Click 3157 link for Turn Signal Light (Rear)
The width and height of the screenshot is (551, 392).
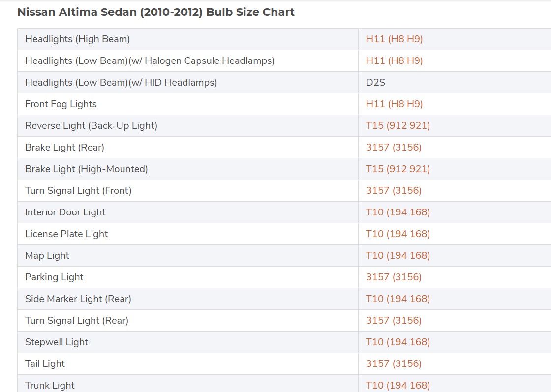(394, 321)
